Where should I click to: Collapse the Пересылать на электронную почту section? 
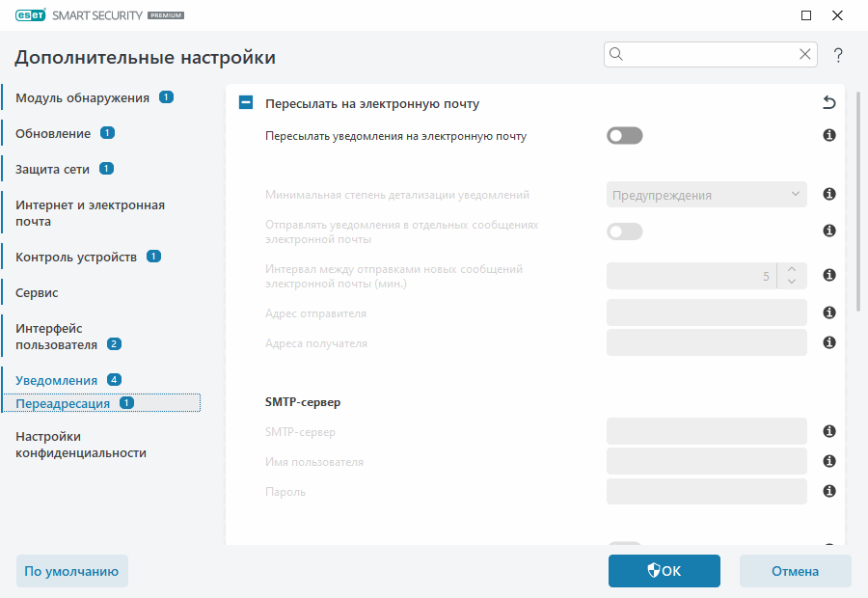[245, 102]
